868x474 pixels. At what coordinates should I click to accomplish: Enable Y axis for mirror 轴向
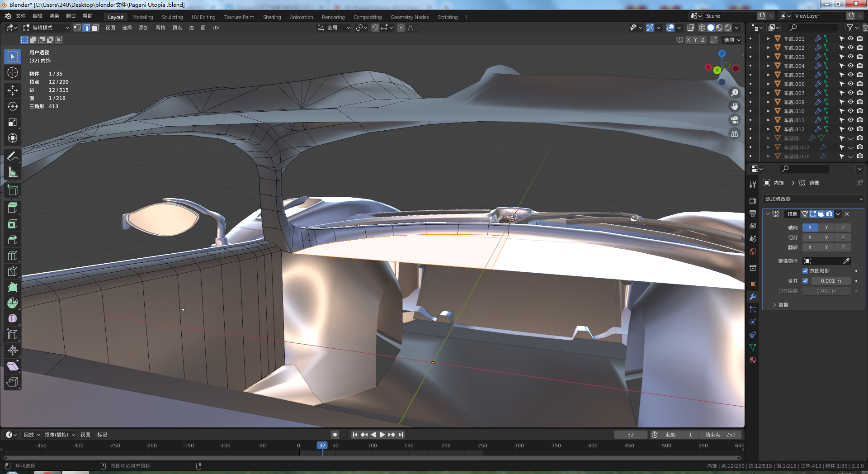tap(826, 228)
